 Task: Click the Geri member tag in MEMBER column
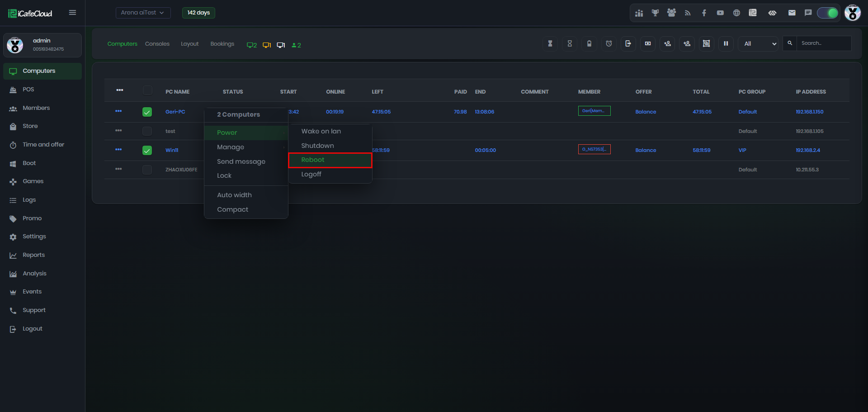click(x=594, y=111)
